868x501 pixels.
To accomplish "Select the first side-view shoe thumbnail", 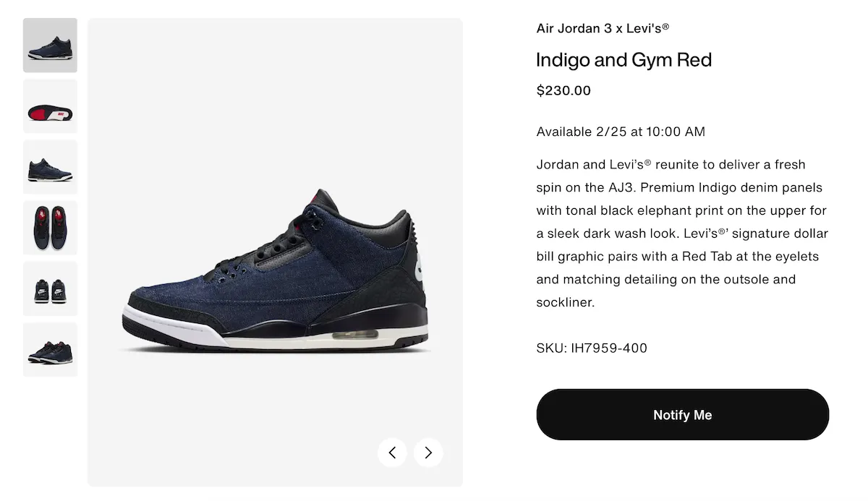I will tap(50, 45).
